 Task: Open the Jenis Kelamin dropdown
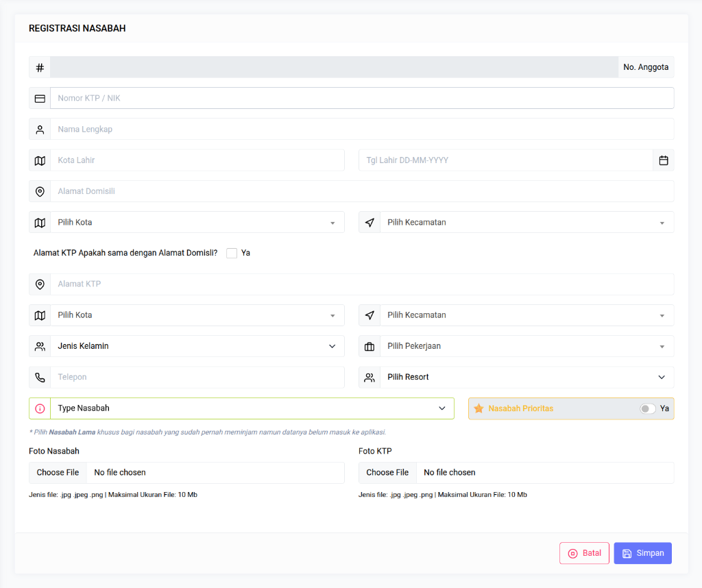coord(197,347)
